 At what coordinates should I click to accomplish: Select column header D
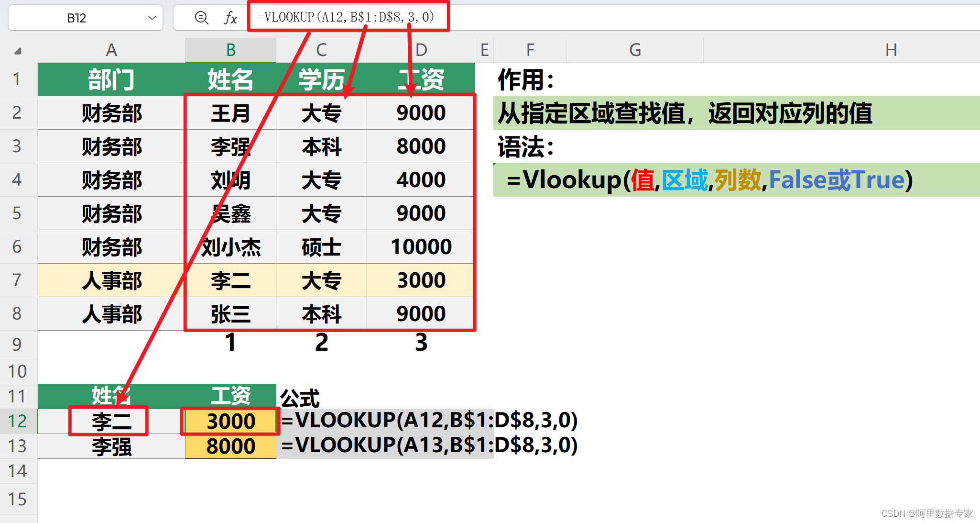[x=420, y=49]
